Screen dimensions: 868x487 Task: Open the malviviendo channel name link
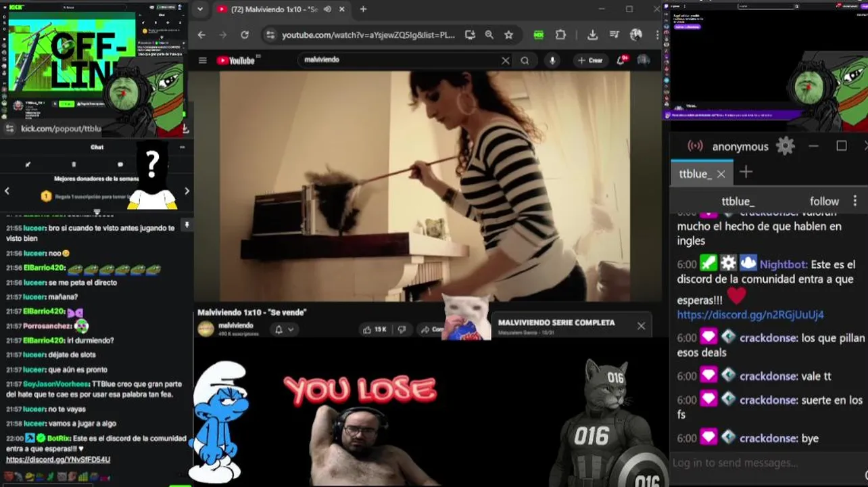click(236, 325)
